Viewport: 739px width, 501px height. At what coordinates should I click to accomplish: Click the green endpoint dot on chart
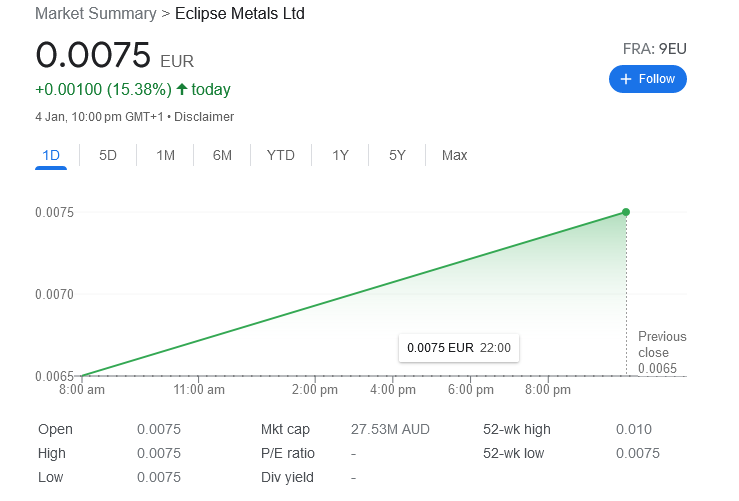[626, 212]
